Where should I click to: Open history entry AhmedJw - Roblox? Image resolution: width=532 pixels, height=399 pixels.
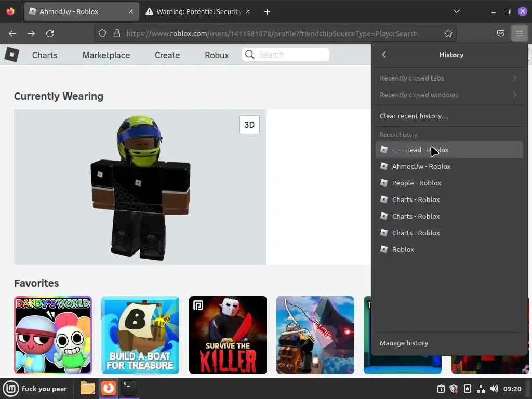tap(449, 166)
